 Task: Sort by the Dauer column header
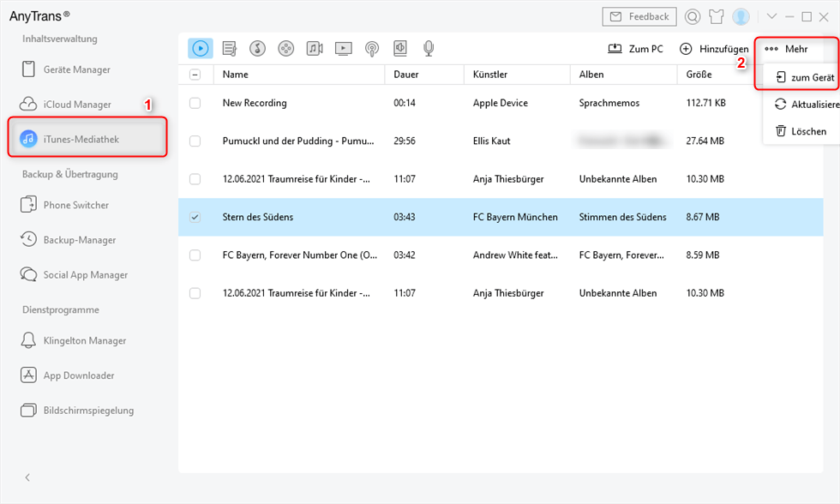click(406, 75)
